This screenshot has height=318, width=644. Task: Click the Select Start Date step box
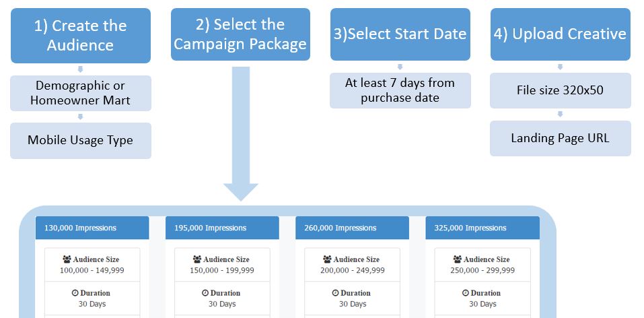(x=400, y=34)
